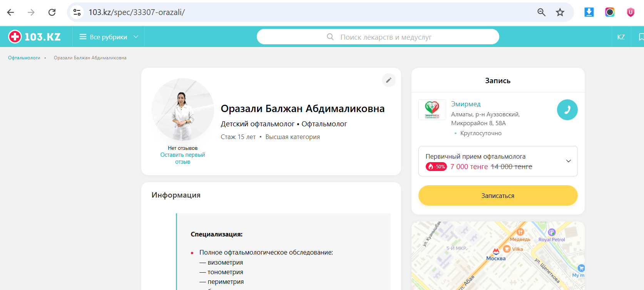Click the Информация section heading

coord(176,195)
